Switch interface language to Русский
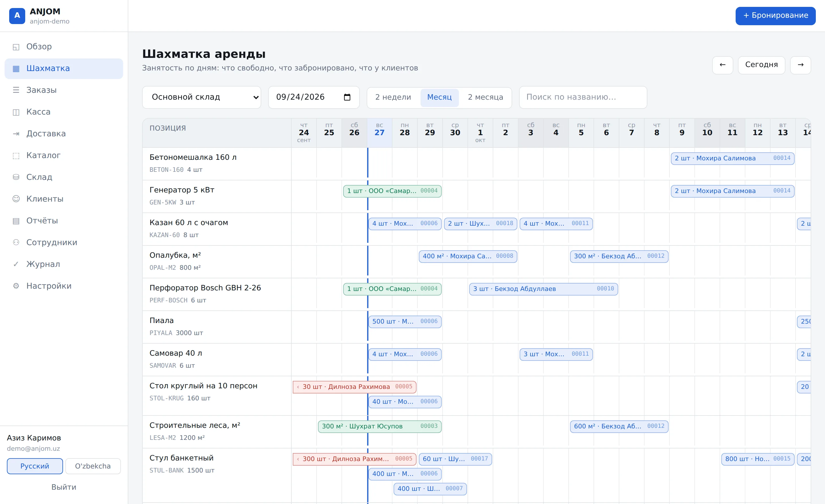Screen dimensions: 825x504 35,466
